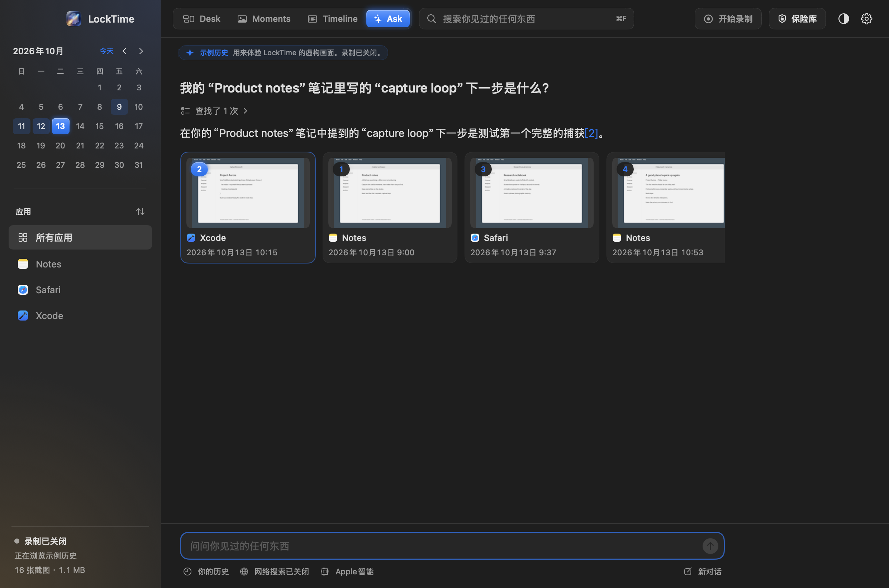Select the Notes app in the sidebar
The height and width of the screenshot is (588, 889).
(80, 264)
